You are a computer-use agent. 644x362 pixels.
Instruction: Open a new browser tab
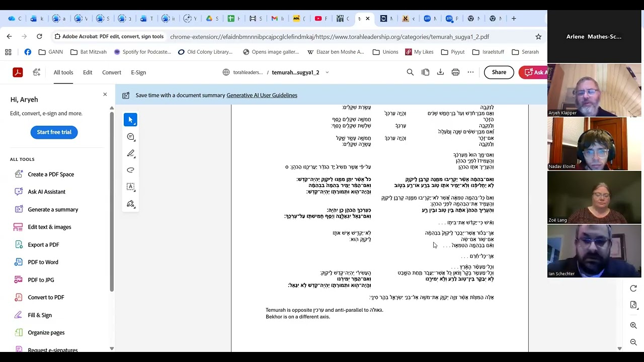click(x=514, y=19)
